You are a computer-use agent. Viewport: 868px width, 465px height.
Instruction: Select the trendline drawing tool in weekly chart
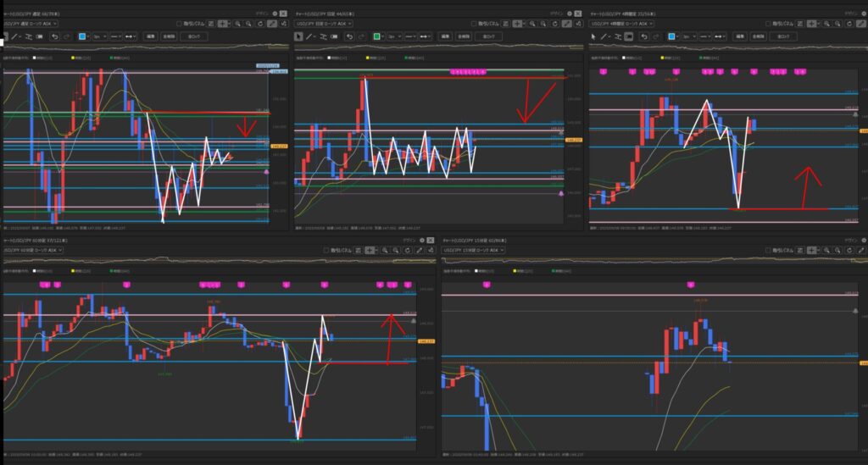tap(14, 36)
